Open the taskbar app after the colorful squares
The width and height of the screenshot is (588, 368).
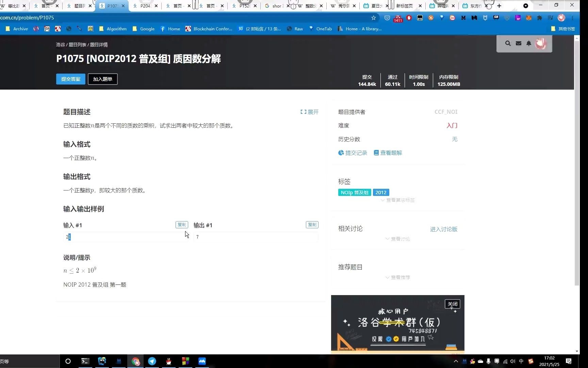pyautogui.click(x=202, y=361)
